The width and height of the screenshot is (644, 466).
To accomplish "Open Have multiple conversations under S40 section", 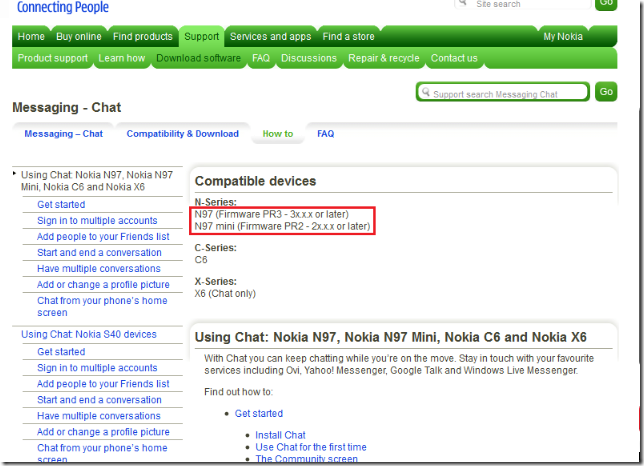I will pos(99,416).
